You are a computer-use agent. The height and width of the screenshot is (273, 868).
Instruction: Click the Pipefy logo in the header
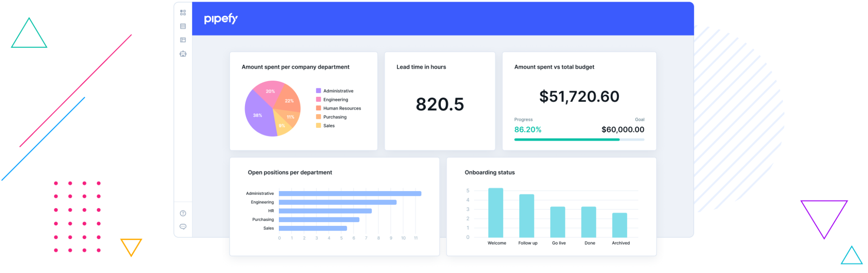(x=221, y=19)
